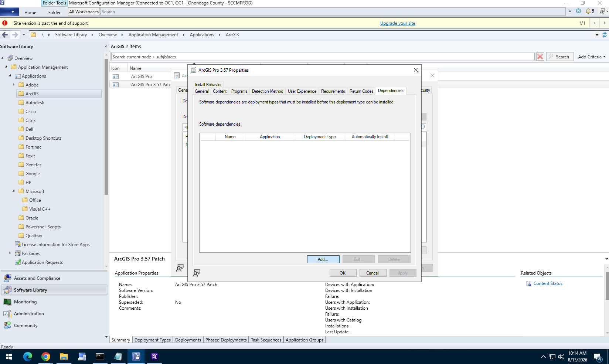Open the Monitoring workspace icon
The width and height of the screenshot is (609, 364).
pos(7,302)
